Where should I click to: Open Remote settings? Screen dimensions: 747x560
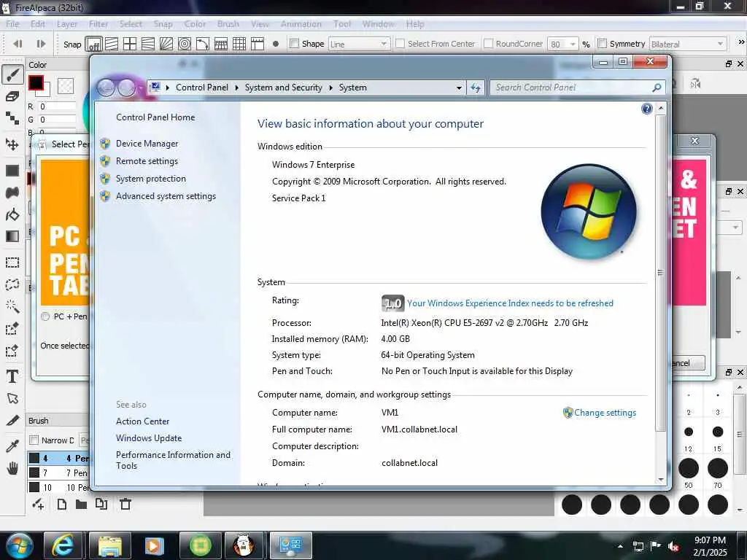(147, 161)
